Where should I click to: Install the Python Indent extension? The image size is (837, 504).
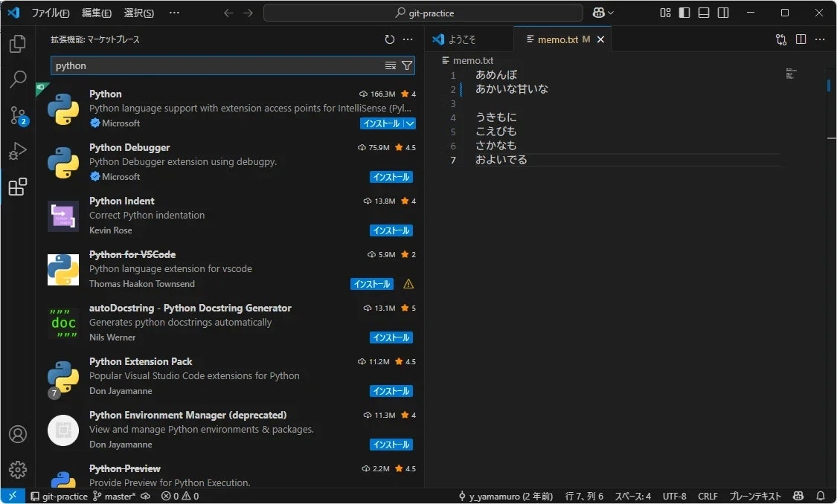tap(391, 230)
